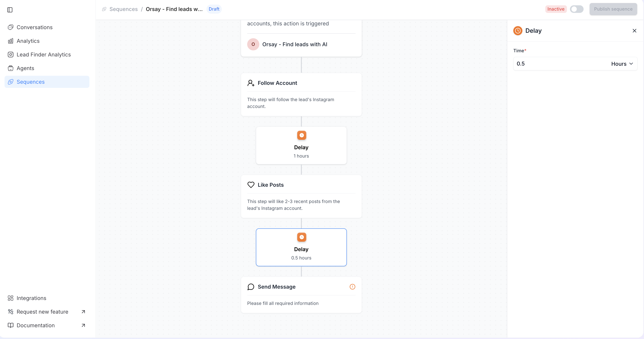Click the warning icon on Send Message
644x339 pixels.
pos(352,287)
